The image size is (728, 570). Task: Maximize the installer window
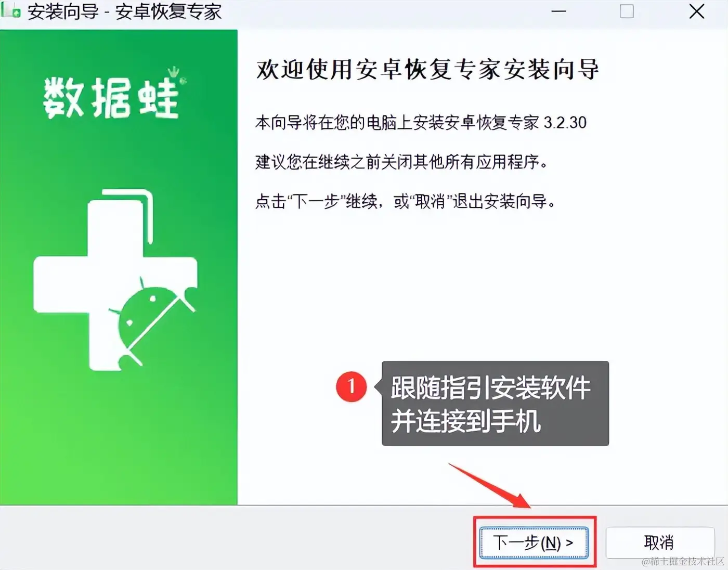pyautogui.click(x=627, y=11)
